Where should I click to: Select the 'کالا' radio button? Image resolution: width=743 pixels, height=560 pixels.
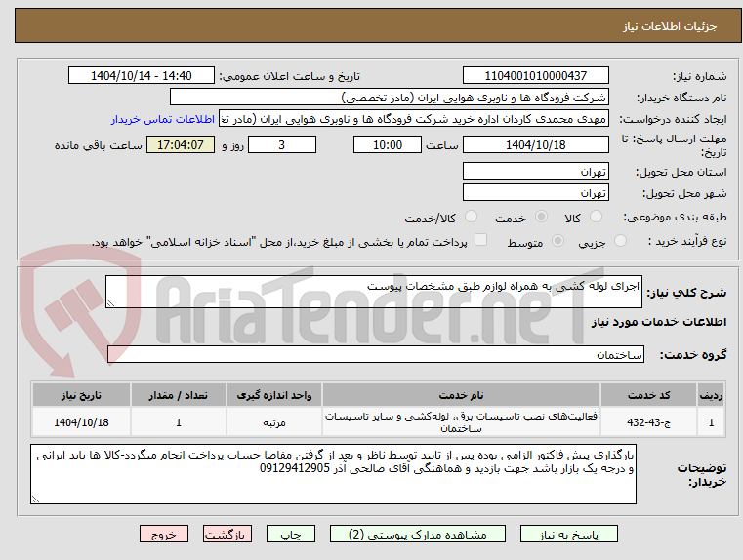pos(596,217)
